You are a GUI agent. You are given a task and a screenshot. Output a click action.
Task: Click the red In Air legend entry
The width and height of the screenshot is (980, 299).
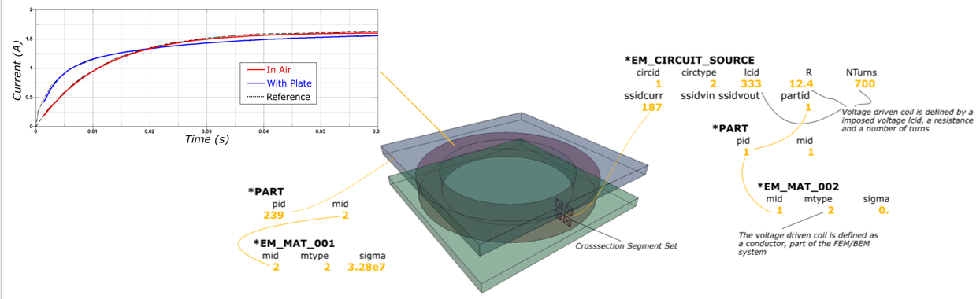coord(277,69)
